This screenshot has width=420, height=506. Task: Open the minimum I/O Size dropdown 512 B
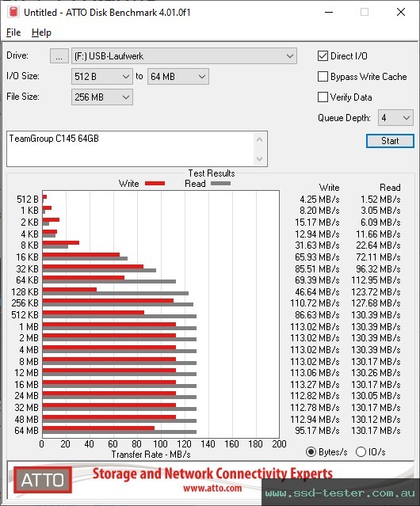coord(101,77)
